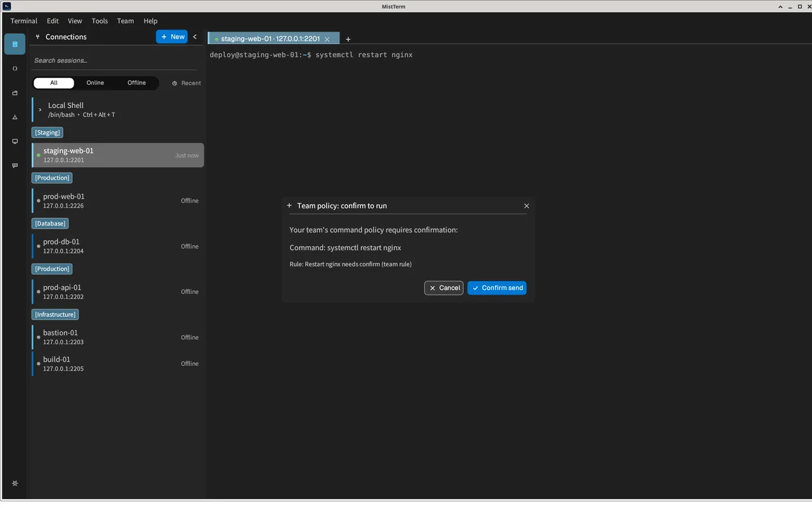Select the staging-web-01 session
The width and height of the screenshot is (812, 508).
pyautogui.click(x=118, y=155)
